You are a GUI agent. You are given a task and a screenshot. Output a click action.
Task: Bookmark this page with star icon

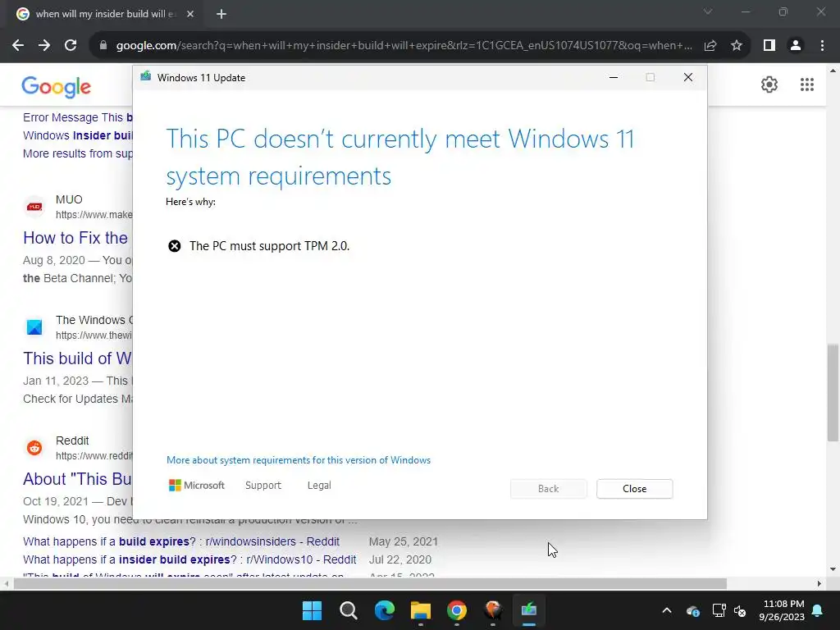(737, 46)
